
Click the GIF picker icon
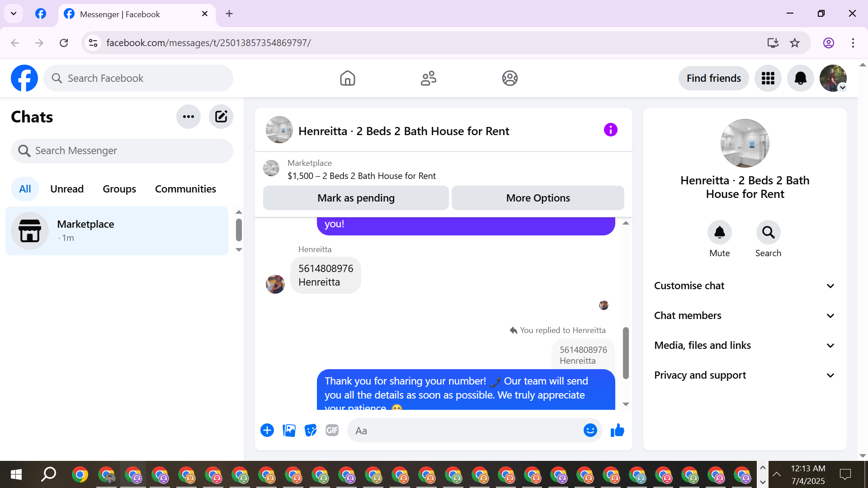(332, 430)
